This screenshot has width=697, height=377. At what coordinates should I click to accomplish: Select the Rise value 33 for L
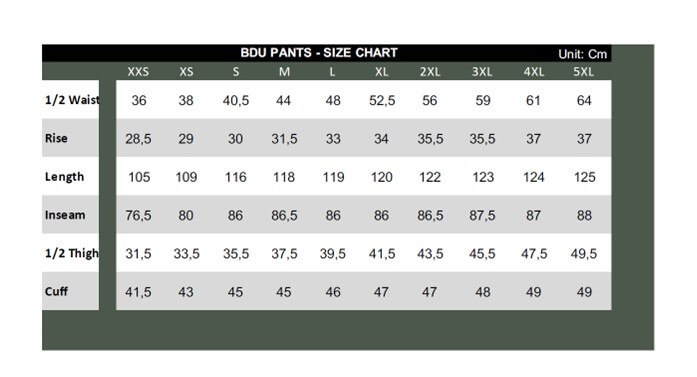click(x=333, y=139)
